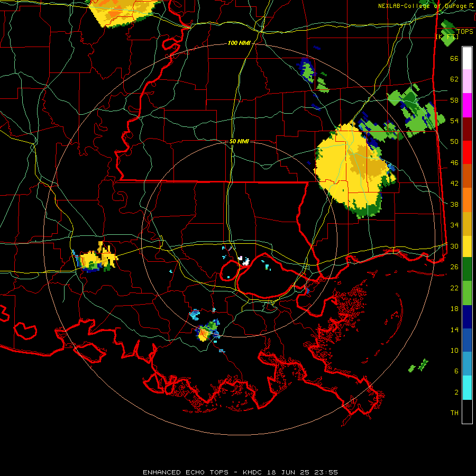476x476 pixels.
Task: Click the yellow storm echo on the western range ring
Action: (96, 258)
